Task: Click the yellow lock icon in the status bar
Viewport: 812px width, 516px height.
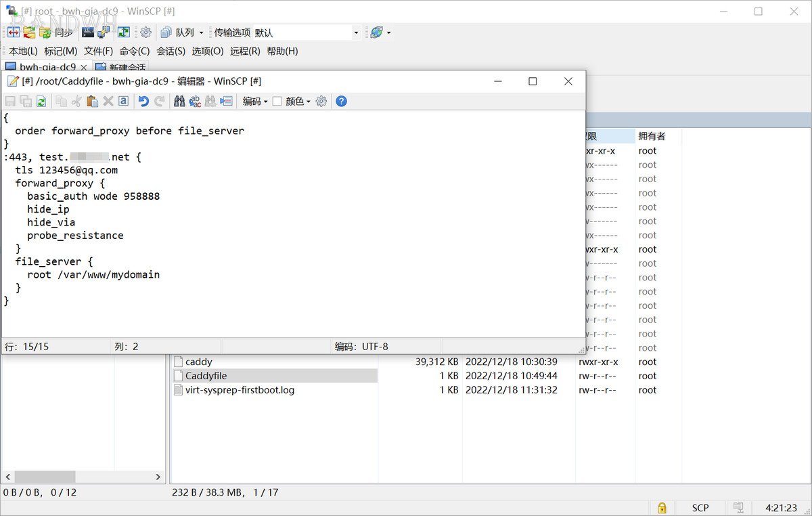Action: click(x=662, y=507)
